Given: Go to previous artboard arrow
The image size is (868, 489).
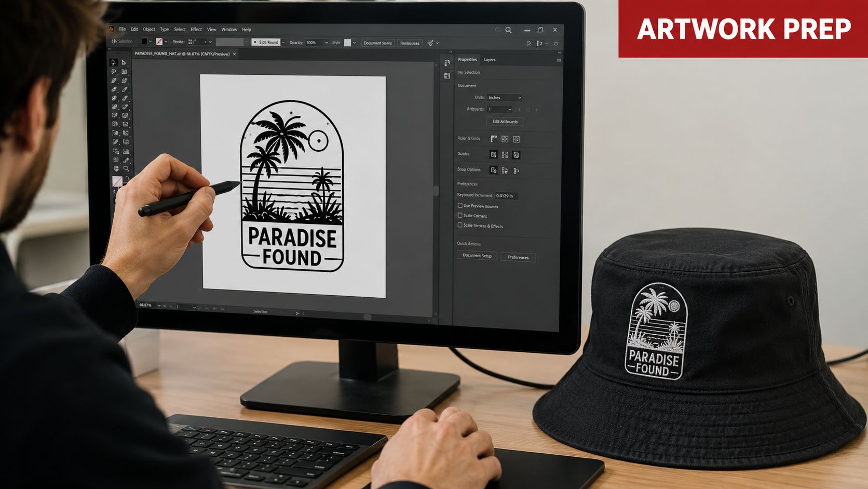Looking at the screenshot, I should pos(519,110).
